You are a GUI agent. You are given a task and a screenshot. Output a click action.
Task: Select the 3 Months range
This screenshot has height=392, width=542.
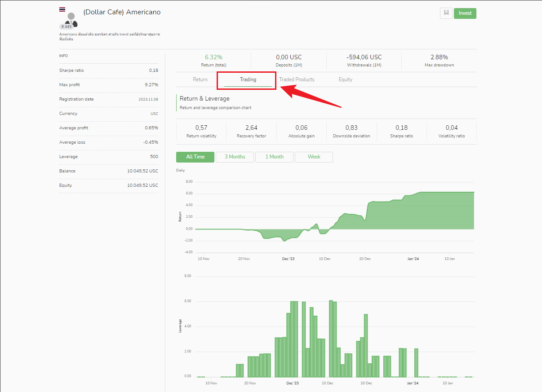235,157
